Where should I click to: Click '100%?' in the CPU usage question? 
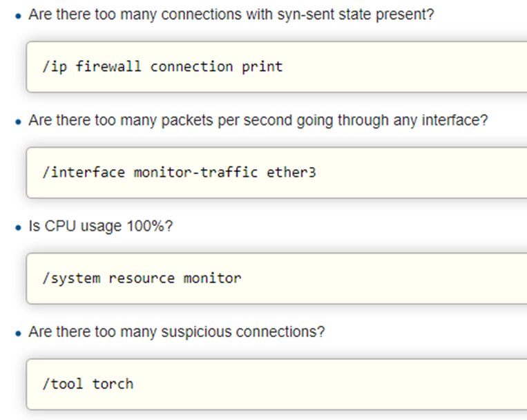pos(150,226)
